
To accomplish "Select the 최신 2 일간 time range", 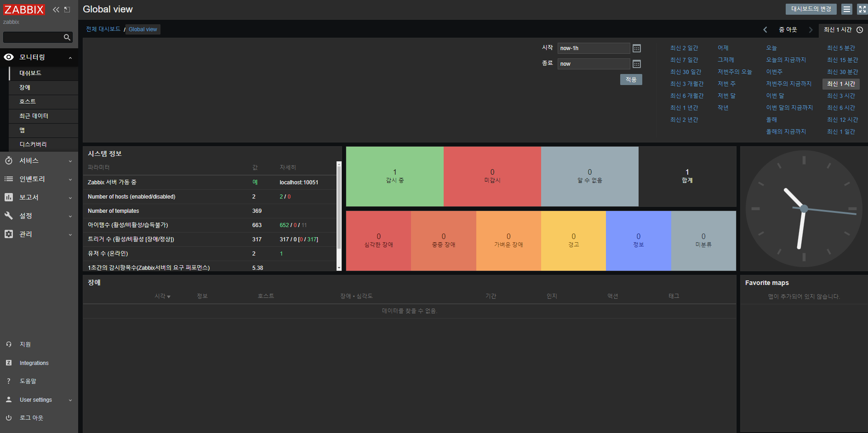I will (684, 48).
